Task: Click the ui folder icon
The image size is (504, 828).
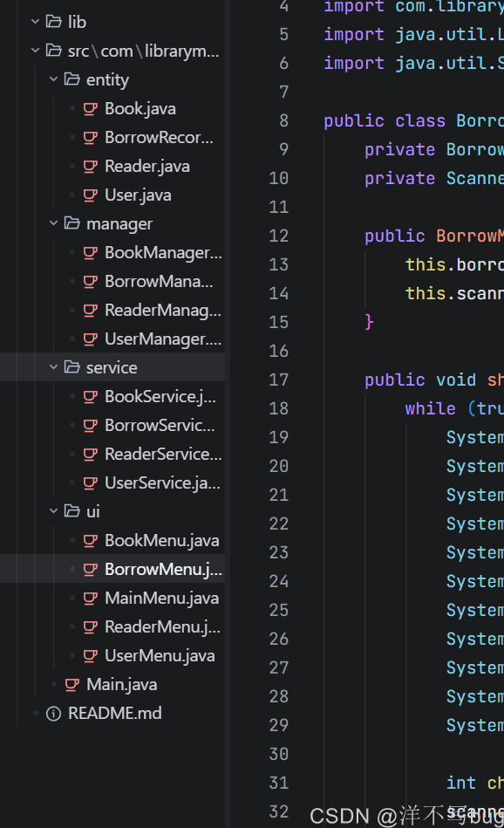Action: pos(72,511)
